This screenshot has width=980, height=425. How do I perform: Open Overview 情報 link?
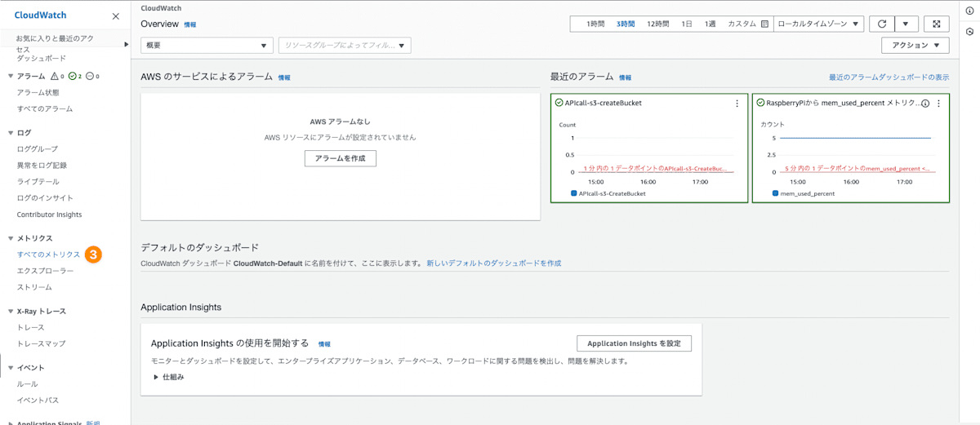190,25
